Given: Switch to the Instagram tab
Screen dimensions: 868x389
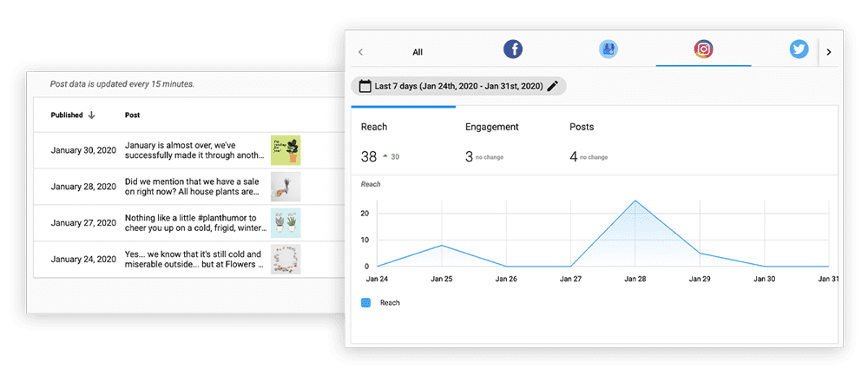Looking at the screenshot, I should click(703, 49).
